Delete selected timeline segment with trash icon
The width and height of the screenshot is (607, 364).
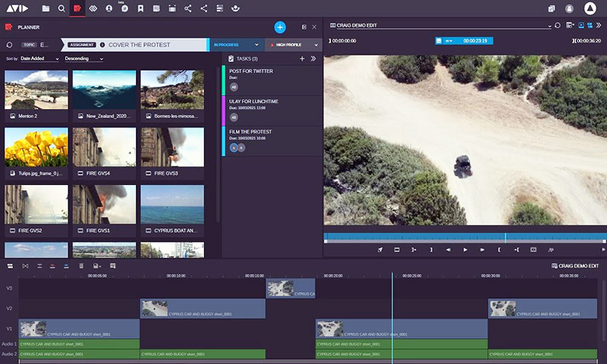81,266
